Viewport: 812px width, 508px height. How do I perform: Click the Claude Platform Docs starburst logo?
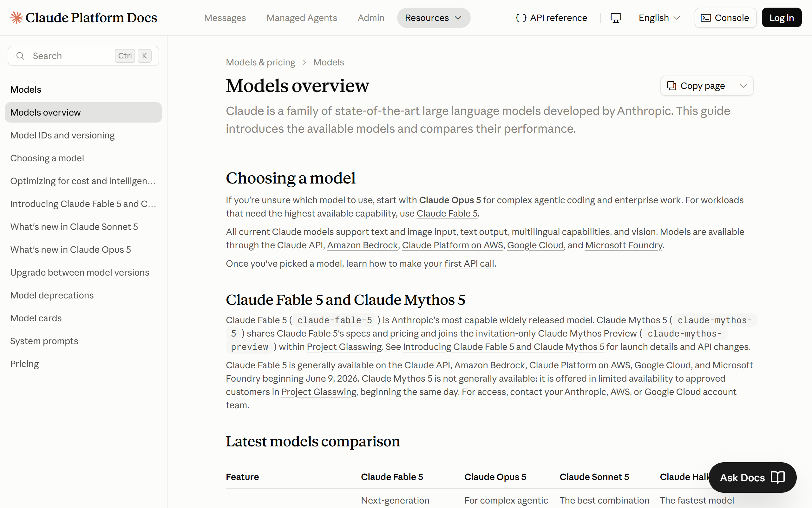coord(16,17)
